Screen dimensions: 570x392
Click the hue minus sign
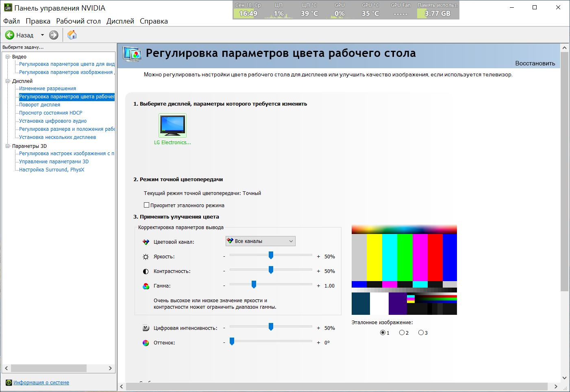pyautogui.click(x=224, y=343)
